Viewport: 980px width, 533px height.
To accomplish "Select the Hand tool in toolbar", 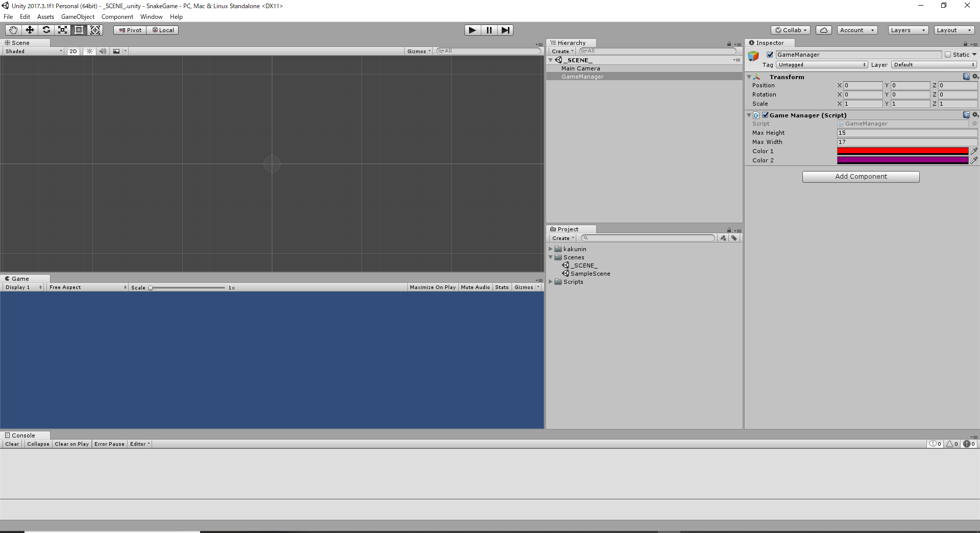I will point(13,30).
